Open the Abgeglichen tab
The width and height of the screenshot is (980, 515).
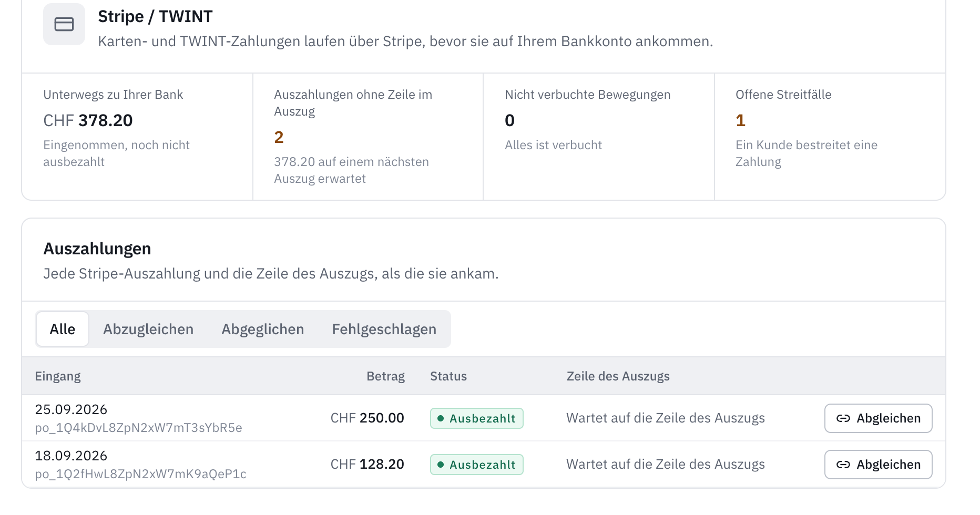(263, 329)
